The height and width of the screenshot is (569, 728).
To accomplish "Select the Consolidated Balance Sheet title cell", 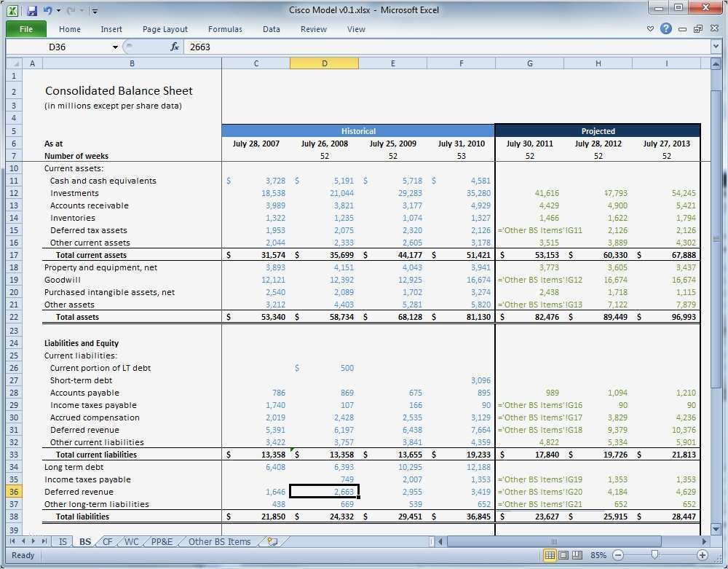I will click(x=132, y=91).
